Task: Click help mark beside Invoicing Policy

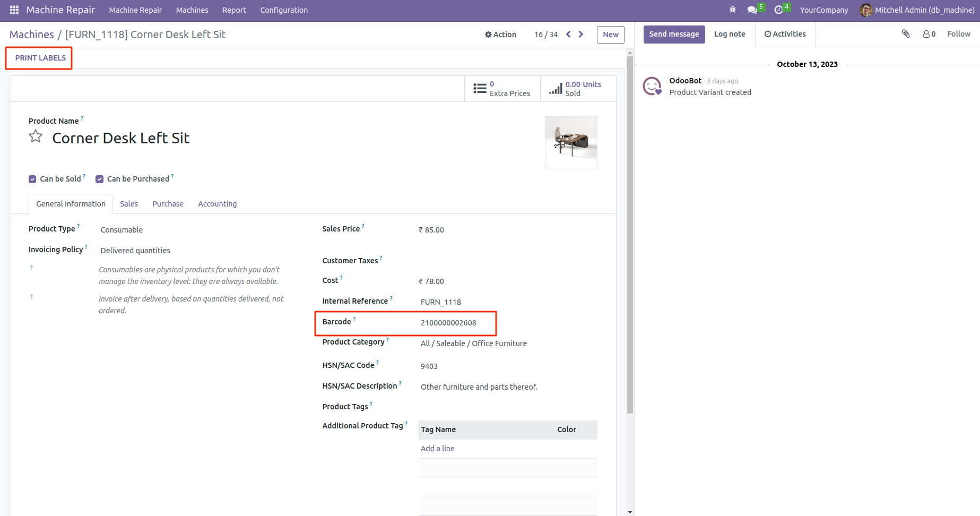Action: [86, 247]
